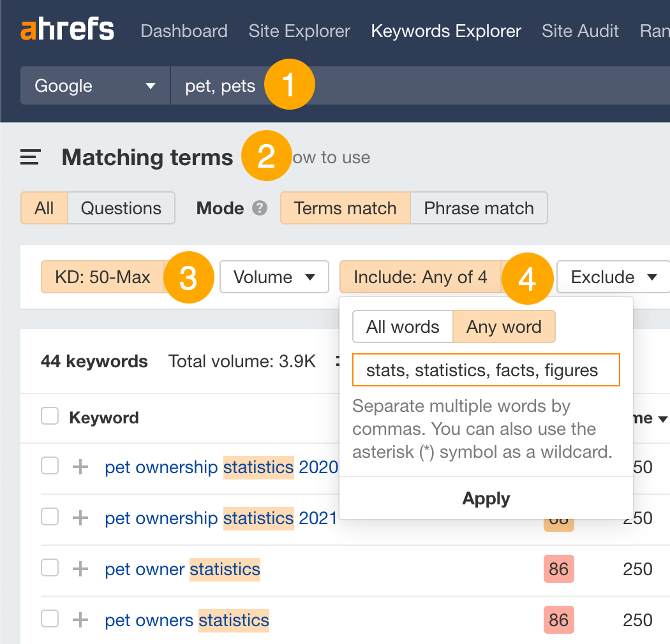This screenshot has height=644, width=670.
Task: Open the KD: 50-Max filter
Action: coord(103,277)
